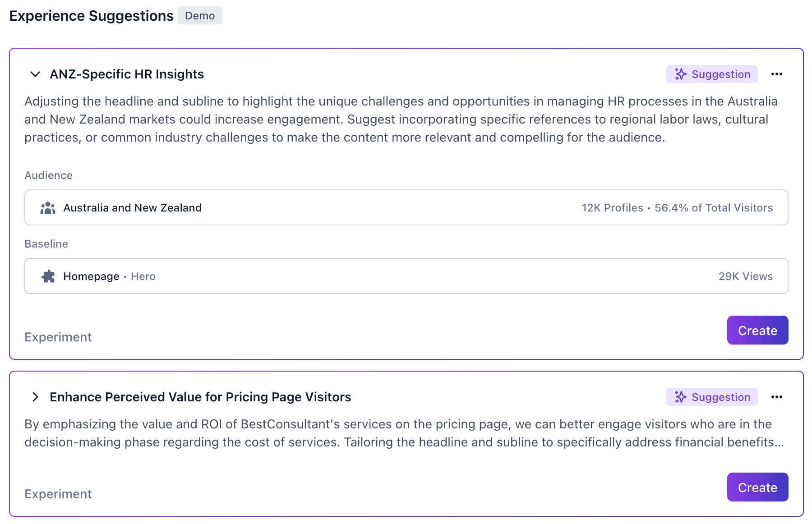
Task: Click the ANZ-Specific HR Insights title
Action: tap(127, 74)
